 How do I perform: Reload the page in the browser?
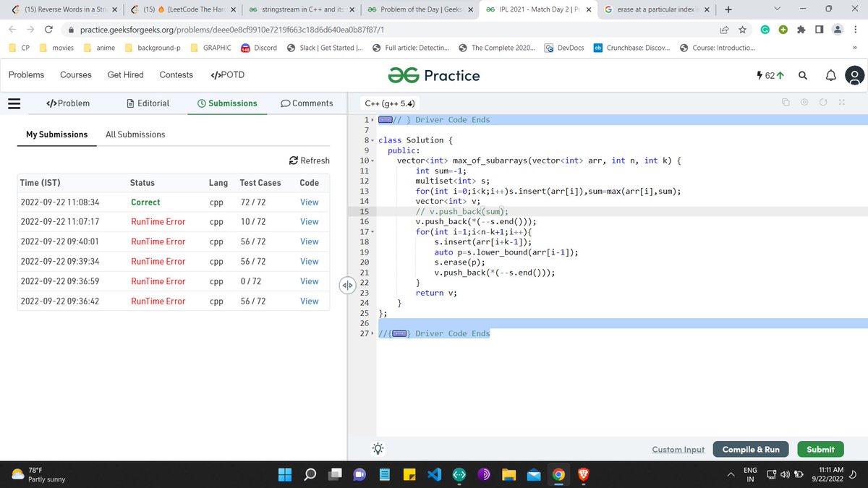pyautogui.click(x=48, y=30)
